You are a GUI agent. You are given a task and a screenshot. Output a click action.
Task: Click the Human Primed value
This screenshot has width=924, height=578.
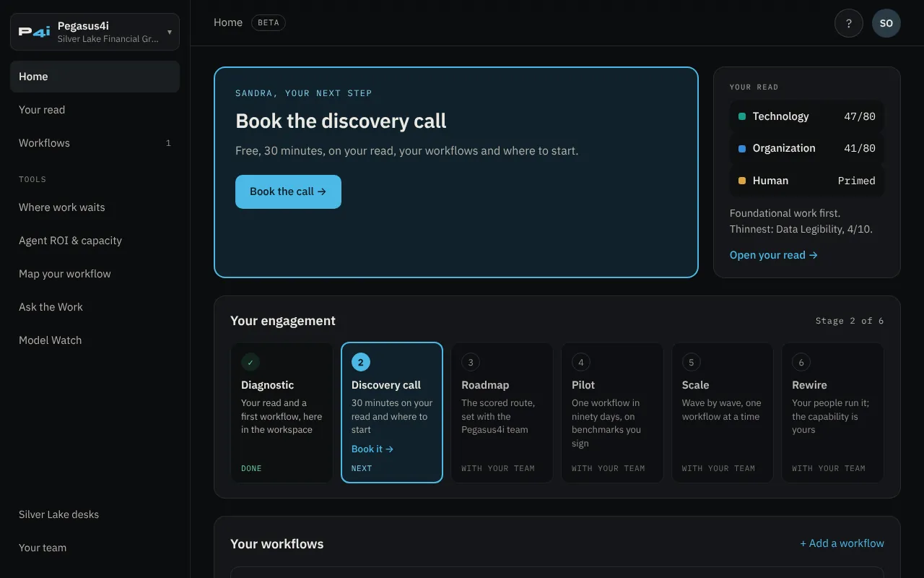pyautogui.click(x=856, y=181)
